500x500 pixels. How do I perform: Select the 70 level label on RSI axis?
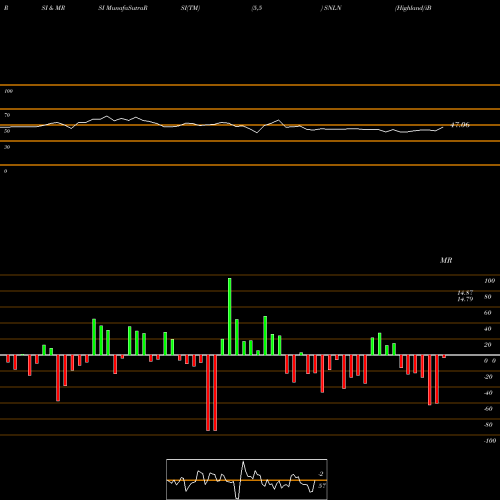coord(7,115)
